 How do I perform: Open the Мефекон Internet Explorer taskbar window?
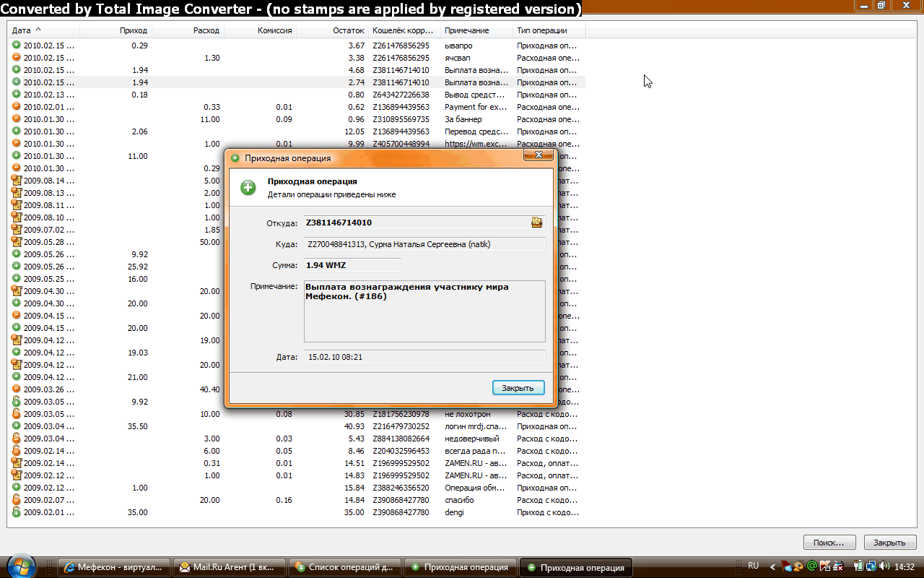tap(114, 567)
